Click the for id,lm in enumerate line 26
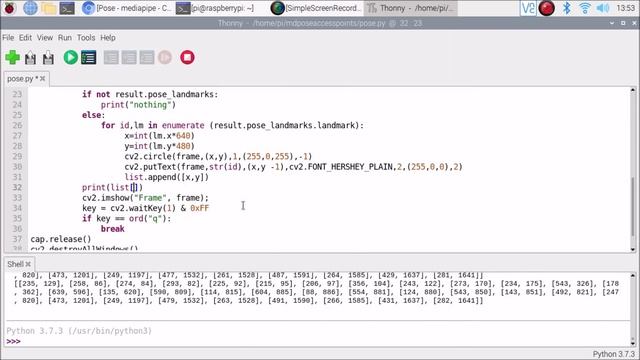The image size is (640, 360). coord(232,125)
